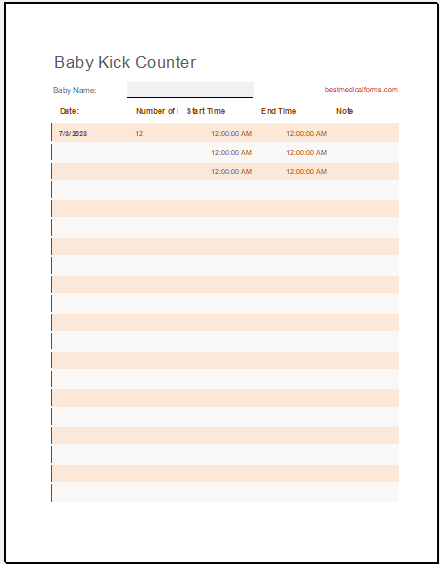Click third row end time cell
This screenshot has width=440, height=564.
coord(307,172)
